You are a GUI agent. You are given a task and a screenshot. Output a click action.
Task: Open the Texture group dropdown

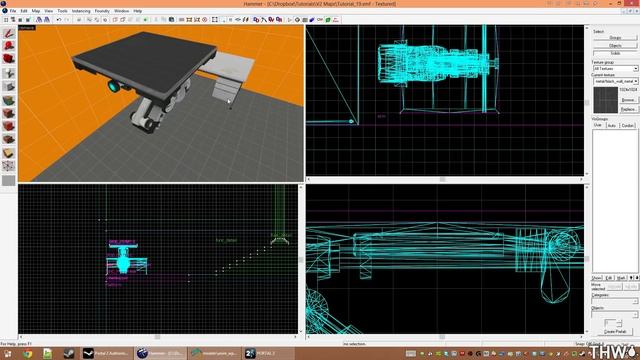(x=615, y=69)
